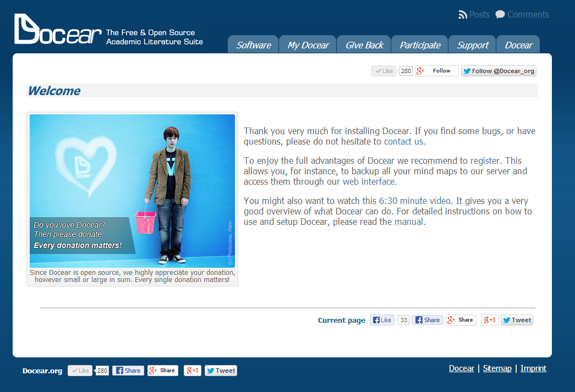Screen dimensions: 575x392
Task: Click the top like count 280
Action: (x=406, y=71)
